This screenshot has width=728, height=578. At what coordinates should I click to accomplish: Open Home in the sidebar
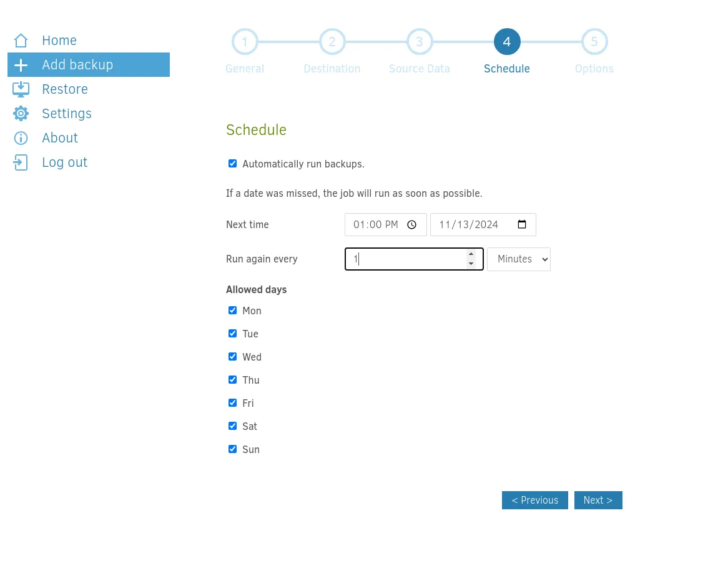pyautogui.click(x=59, y=41)
